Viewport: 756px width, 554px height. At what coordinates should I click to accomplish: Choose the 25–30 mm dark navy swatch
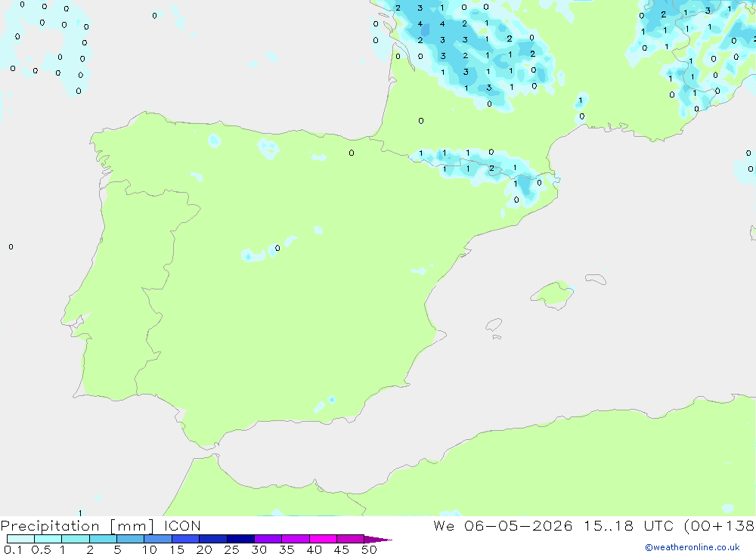(240, 539)
